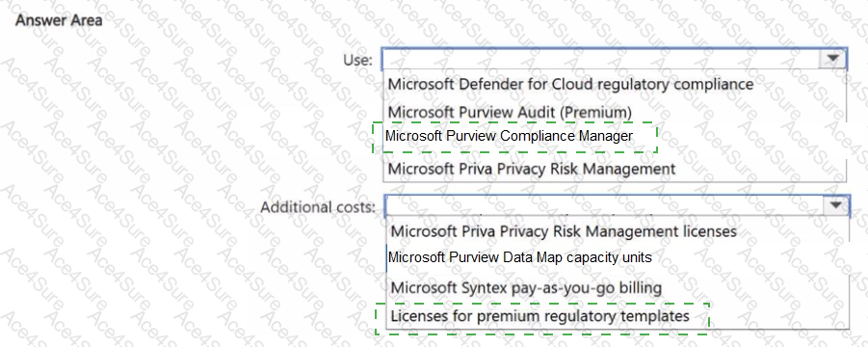The image size is (868, 347).
Task: Pick Licenses for premium regulatory templates
Action: coord(539,316)
